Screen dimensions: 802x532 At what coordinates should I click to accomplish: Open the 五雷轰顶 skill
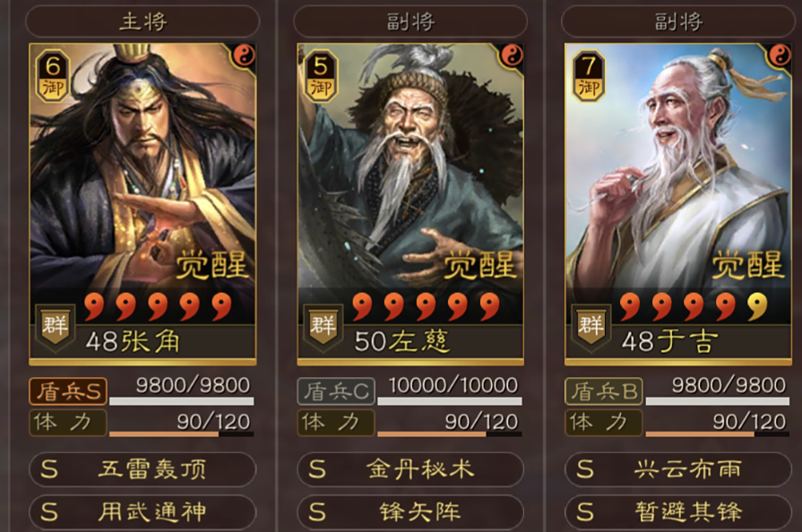coord(142,469)
